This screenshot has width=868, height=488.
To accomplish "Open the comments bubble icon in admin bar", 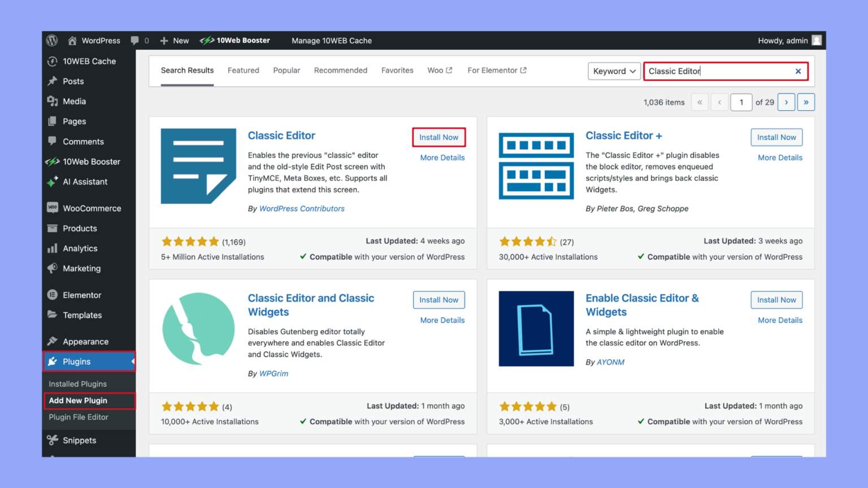I will click(x=134, y=41).
